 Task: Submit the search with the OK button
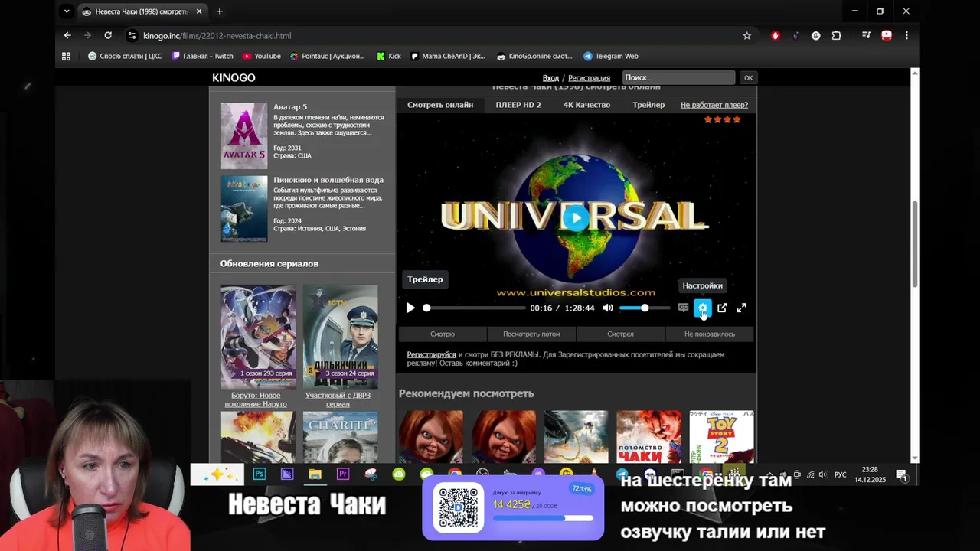(x=748, y=77)
